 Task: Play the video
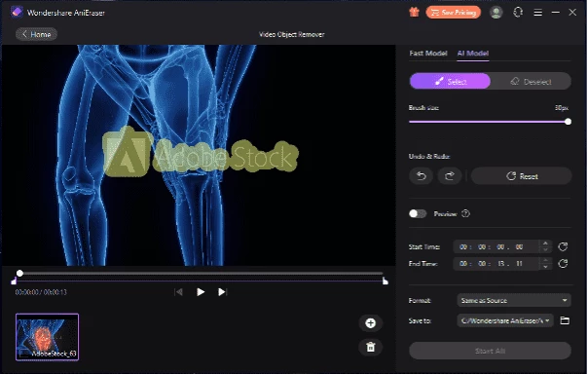click(x=201, y=291)
